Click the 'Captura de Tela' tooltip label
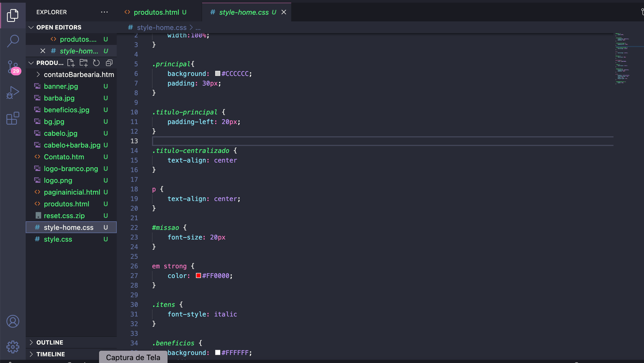This screenshot has height=363, width=644. pos(133,357)
